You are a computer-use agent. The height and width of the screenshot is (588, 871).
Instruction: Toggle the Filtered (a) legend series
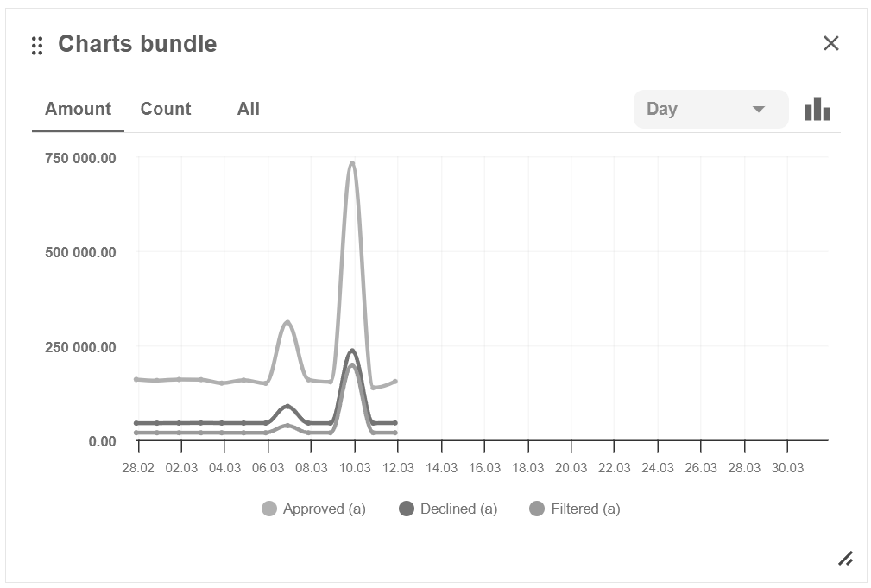click(575, 509)
